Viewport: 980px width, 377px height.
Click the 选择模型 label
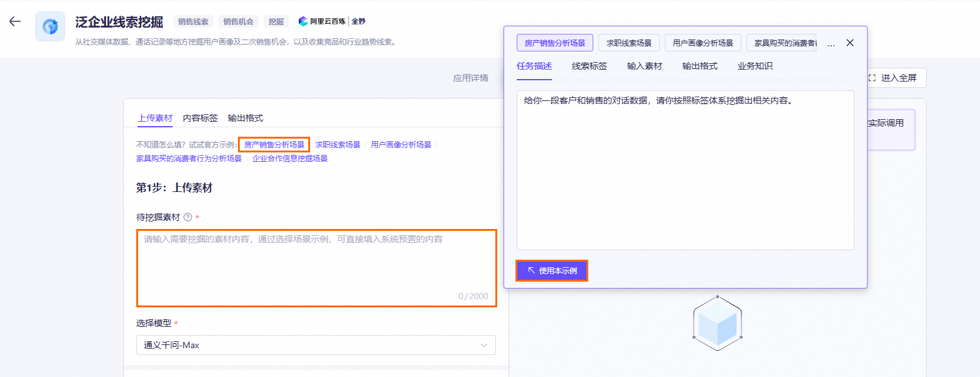coord(154,323)
